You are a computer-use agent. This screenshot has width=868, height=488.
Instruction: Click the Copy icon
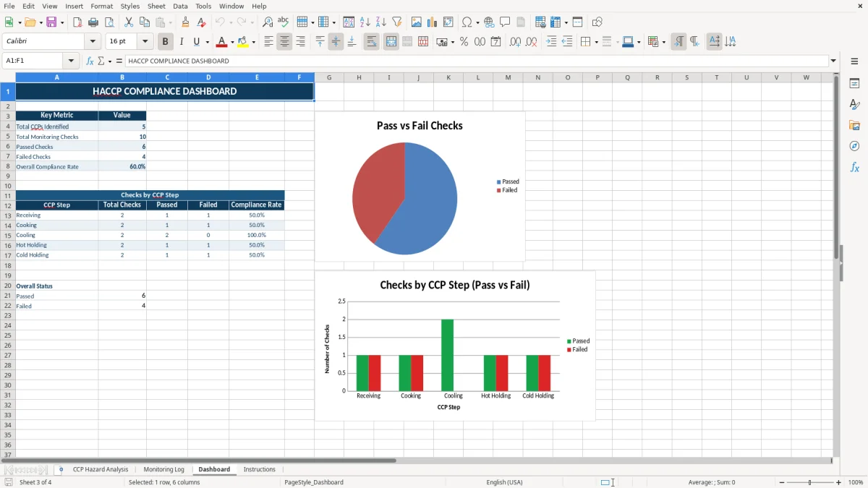click(145, 22)
